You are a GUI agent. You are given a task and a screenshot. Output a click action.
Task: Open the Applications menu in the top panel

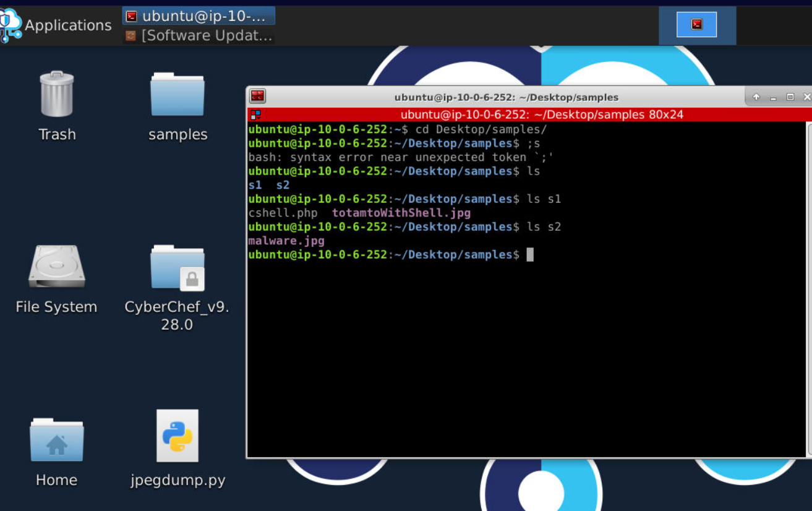(x=56, y=25)
